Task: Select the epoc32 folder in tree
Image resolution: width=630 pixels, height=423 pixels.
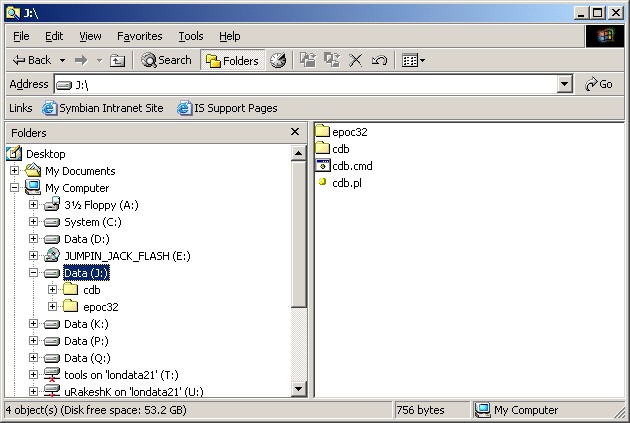Action: pyautogui.click(x=100, y=307)
